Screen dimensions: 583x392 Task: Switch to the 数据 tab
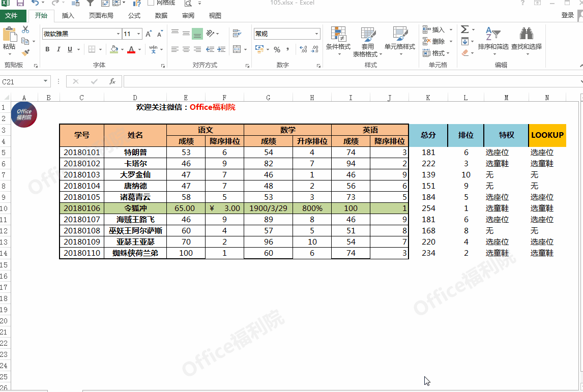pyautogui.click(x=161, y=16)
